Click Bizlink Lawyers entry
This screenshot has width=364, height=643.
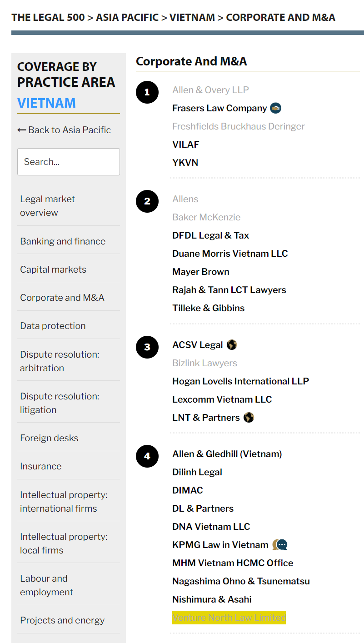204,363
